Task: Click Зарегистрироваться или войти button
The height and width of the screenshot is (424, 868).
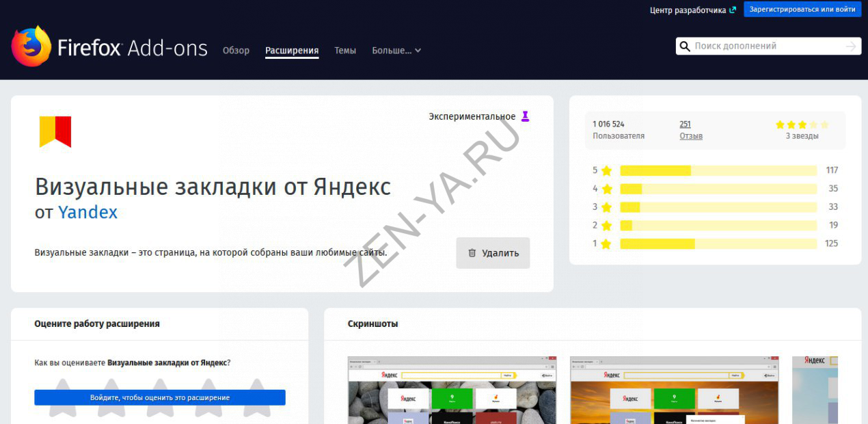Action: pyautogui.click(x=802, y=10)
